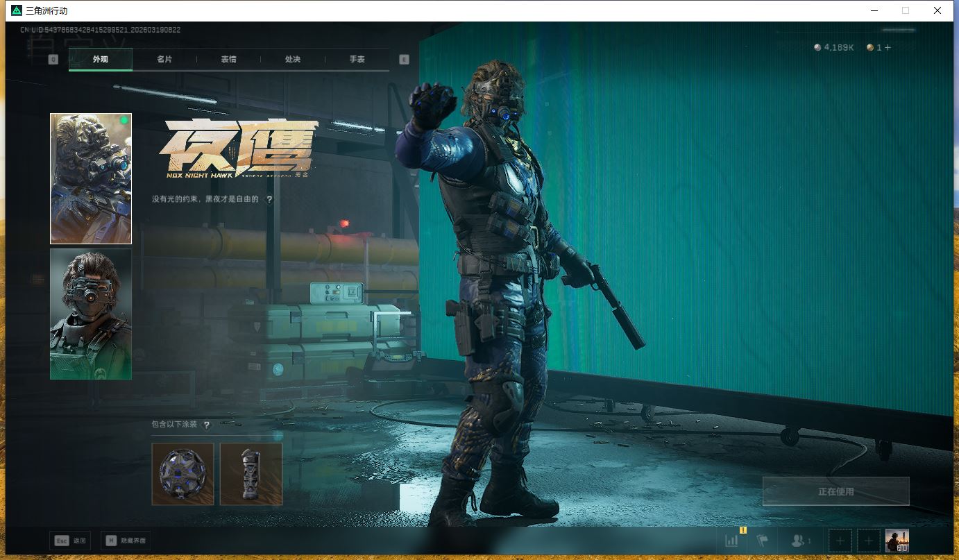Click the H 隐藏界面 hide interface button

[126, 541]
